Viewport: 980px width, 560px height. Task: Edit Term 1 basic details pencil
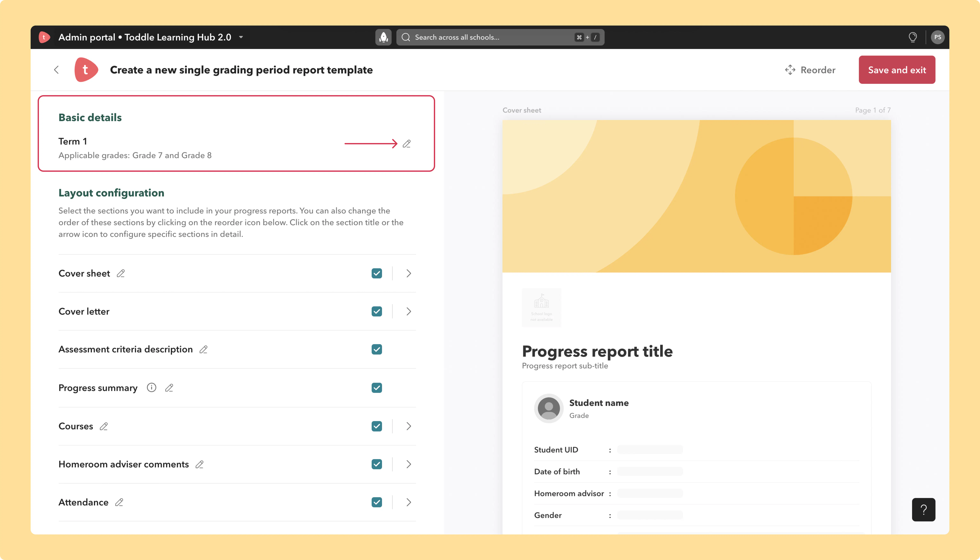[x=407, y=144]
